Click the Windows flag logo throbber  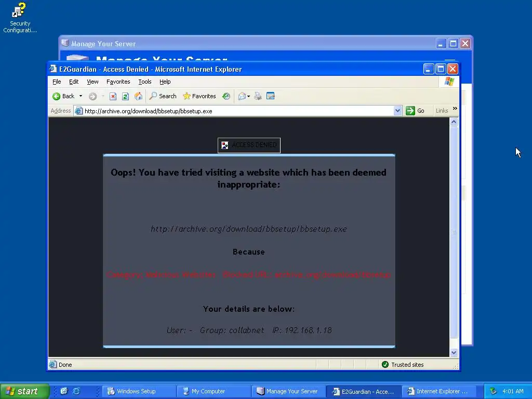click(x=449, y=82)
